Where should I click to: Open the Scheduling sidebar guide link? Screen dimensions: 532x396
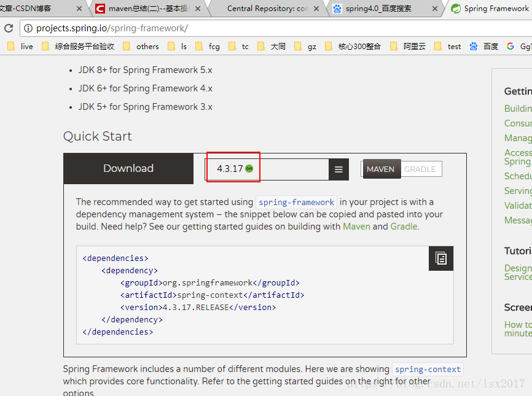point(518,176)
